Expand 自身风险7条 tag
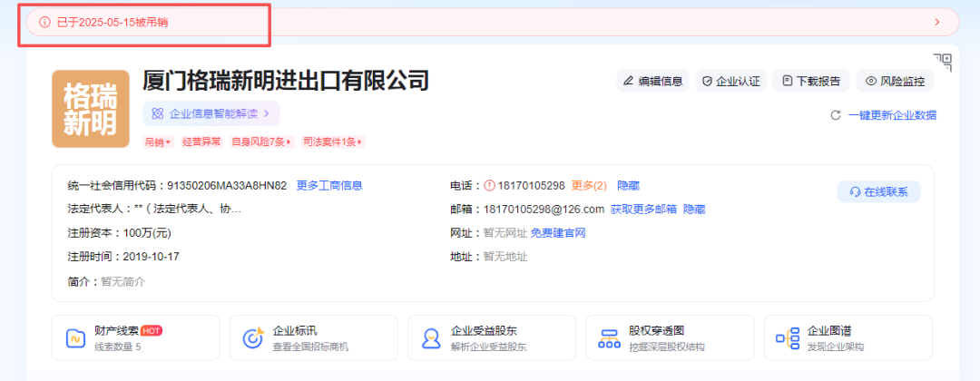Screen dimensions: 980x381 click(261, 142)
